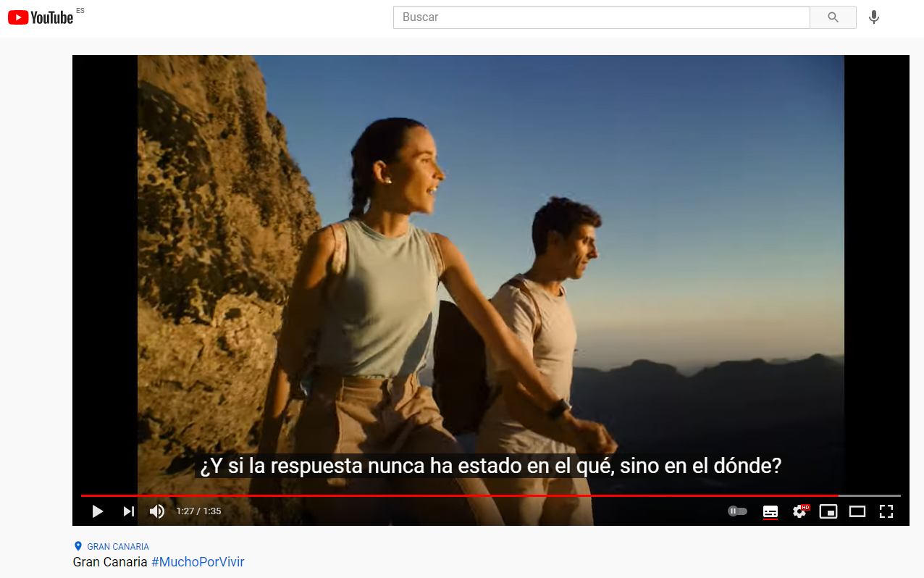Play the video
Image resolution: width=924 pixels, height=578 pixels.
(97, 511)
